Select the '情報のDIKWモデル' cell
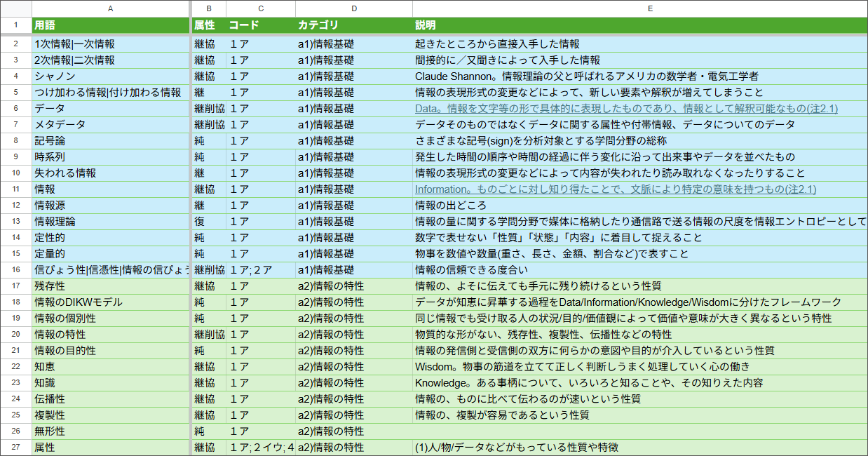This screenshot has height=456, width=868. [111, 302]
